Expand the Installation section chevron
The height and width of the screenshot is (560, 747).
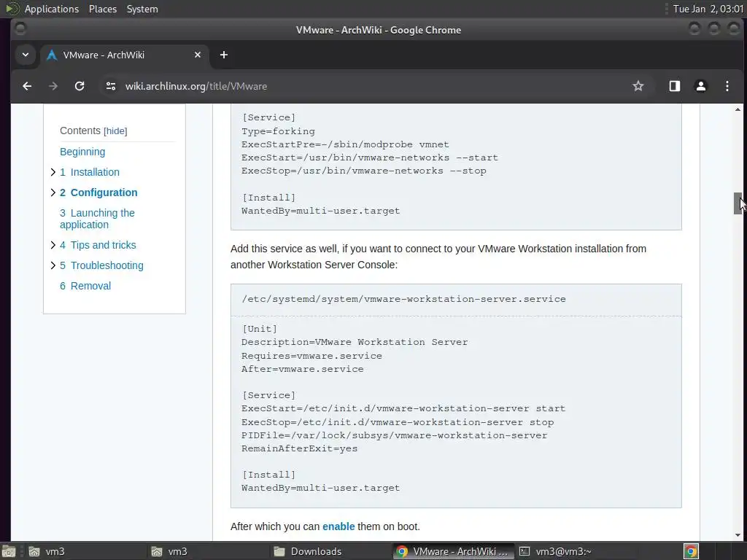(x=53, y=172)
